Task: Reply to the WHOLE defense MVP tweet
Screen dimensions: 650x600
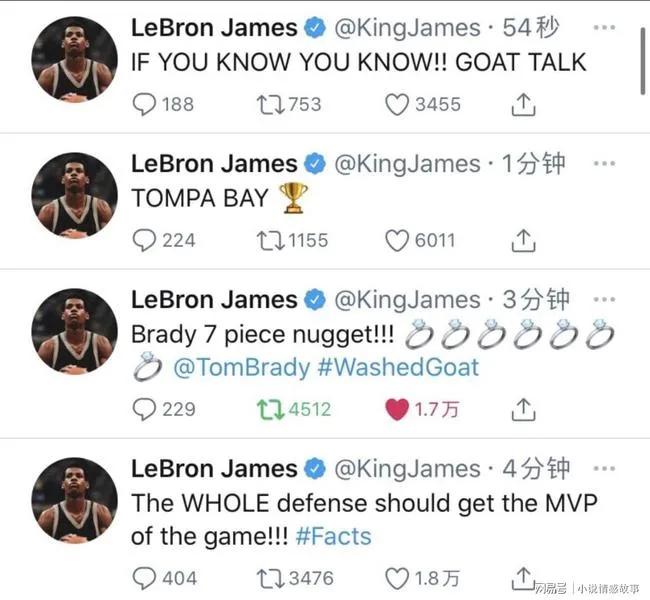Action: pos(144,577)
